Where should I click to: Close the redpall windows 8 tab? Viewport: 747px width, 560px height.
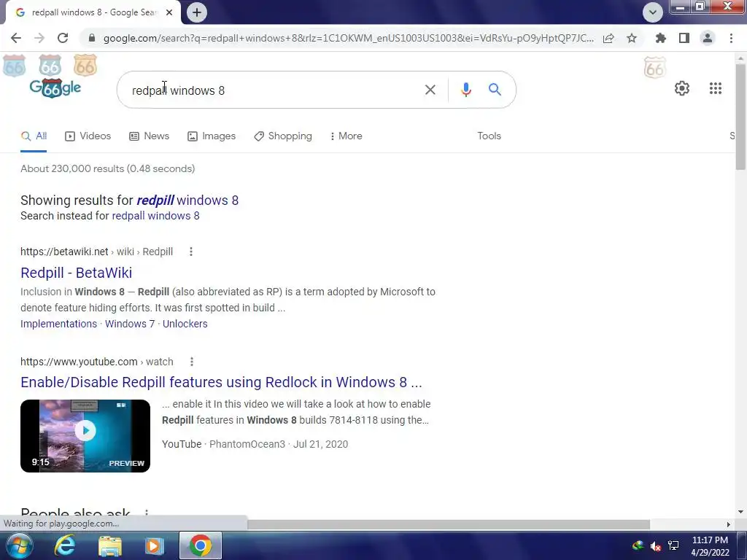169,12
